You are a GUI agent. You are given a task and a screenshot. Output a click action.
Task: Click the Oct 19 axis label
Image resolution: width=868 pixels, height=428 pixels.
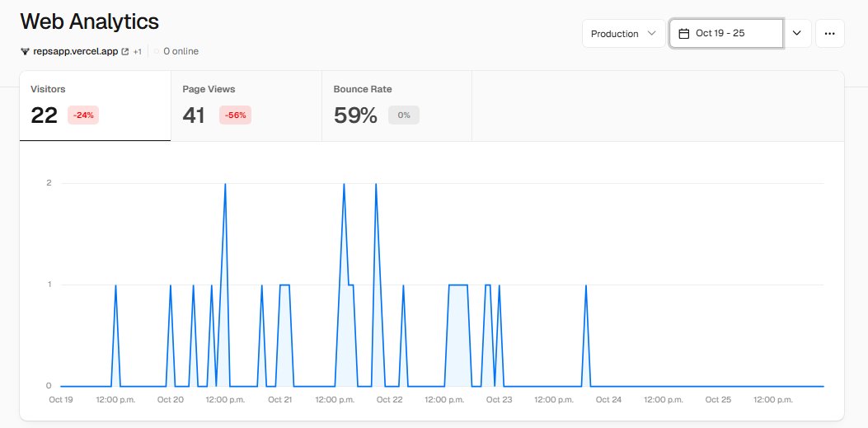[x=61, y=399]
